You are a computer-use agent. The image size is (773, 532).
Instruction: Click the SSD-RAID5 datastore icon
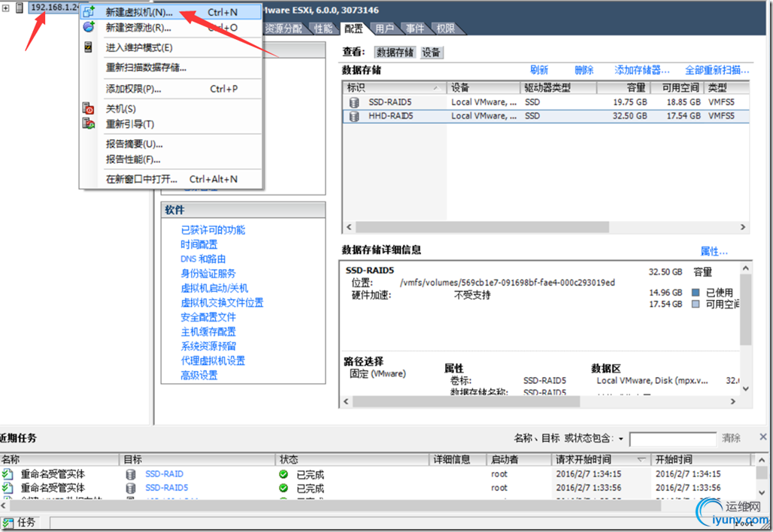tap(354, 102)
